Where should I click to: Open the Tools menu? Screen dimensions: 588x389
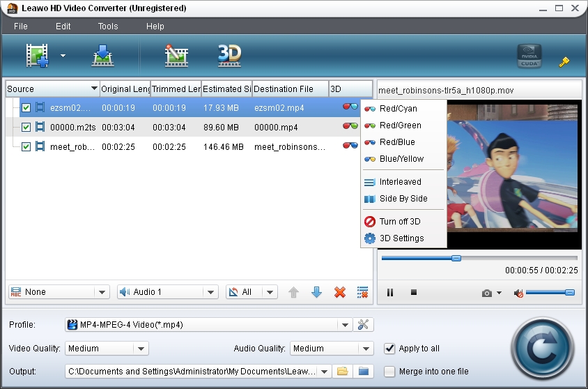[108, 26]
